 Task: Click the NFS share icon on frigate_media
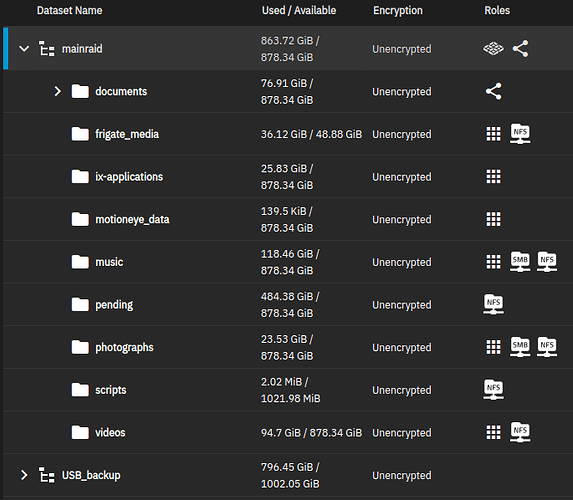click(520, 134)
